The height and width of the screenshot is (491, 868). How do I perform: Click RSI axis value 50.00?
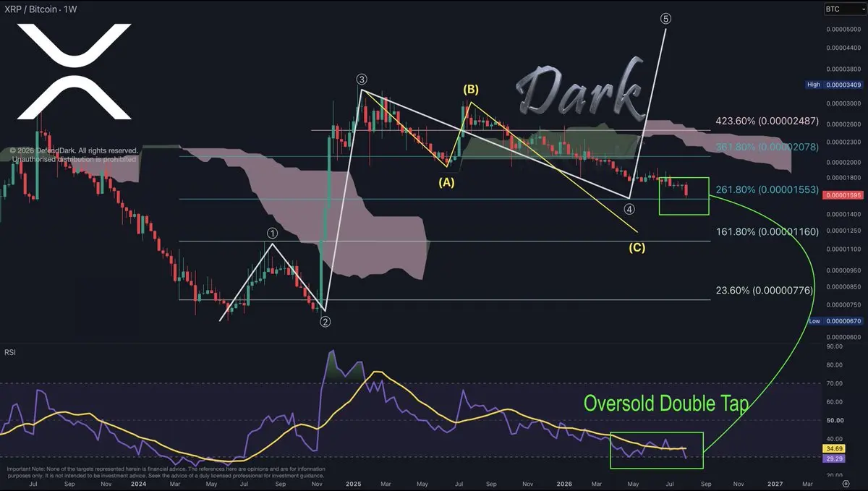pyautogui.click(x=835, y=420)
